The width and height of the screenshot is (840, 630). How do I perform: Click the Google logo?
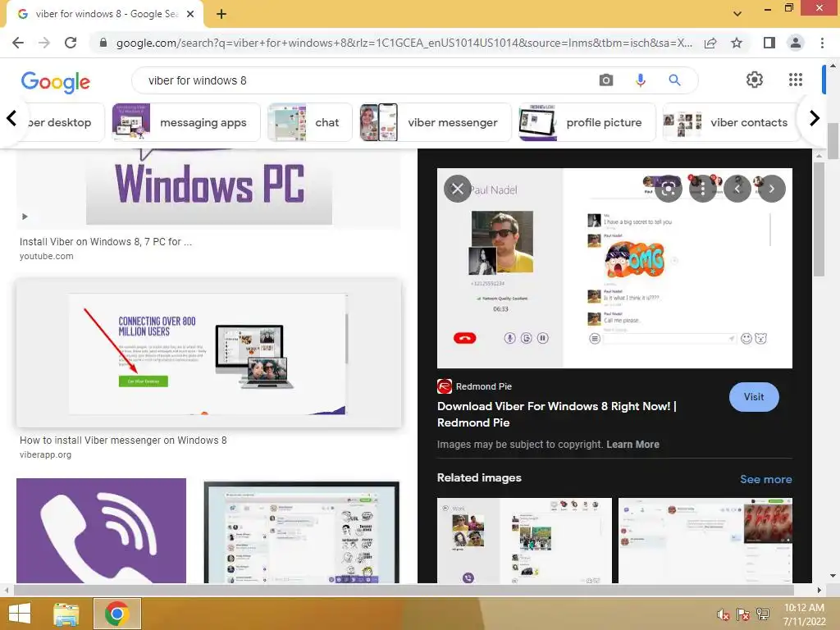[x=55, y=82]
